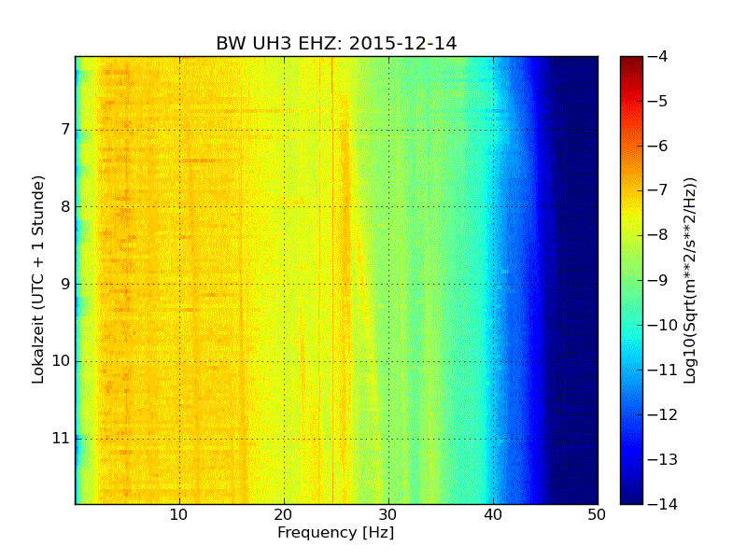Click the colorbar label Log10(Sqrt(m**2/s**2/Hz))
The image size is (747, 560).
pos(690,281)
